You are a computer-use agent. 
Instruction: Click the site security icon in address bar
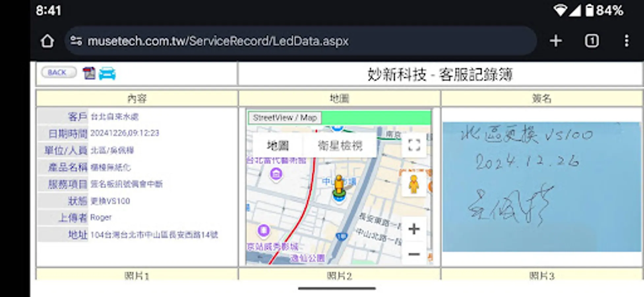[x=76, y=40]
